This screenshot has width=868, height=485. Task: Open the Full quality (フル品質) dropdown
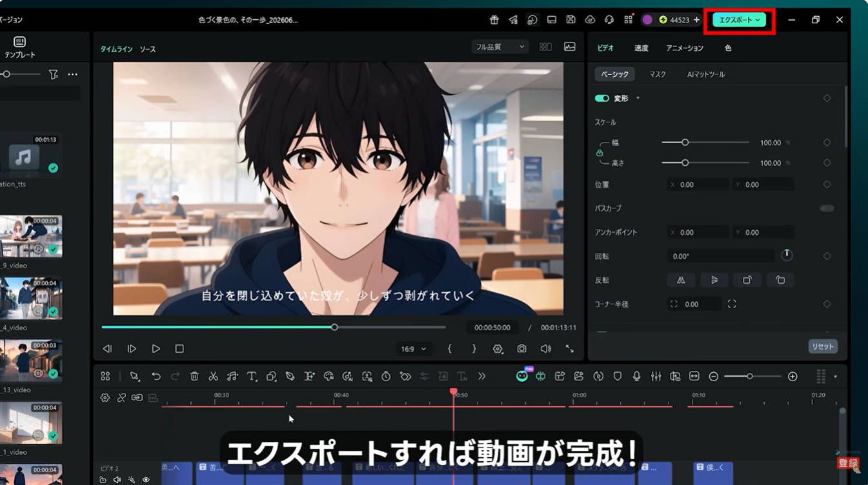500,46
